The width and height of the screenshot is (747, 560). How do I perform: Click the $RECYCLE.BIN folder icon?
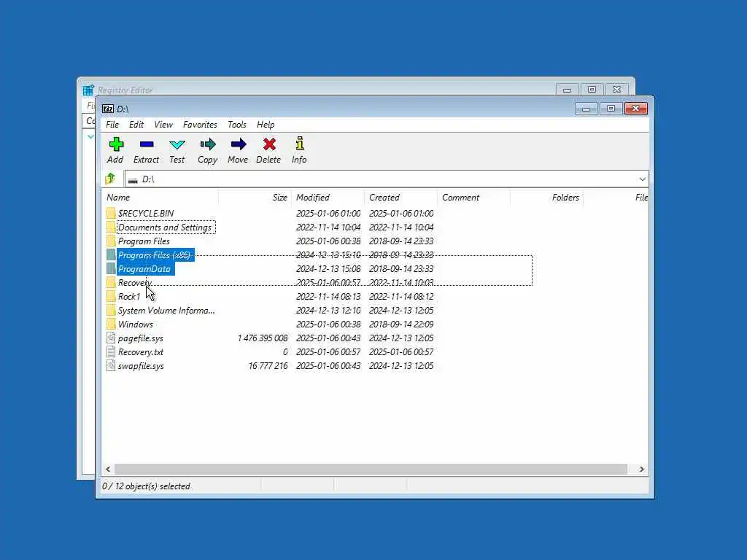(111, 213)
